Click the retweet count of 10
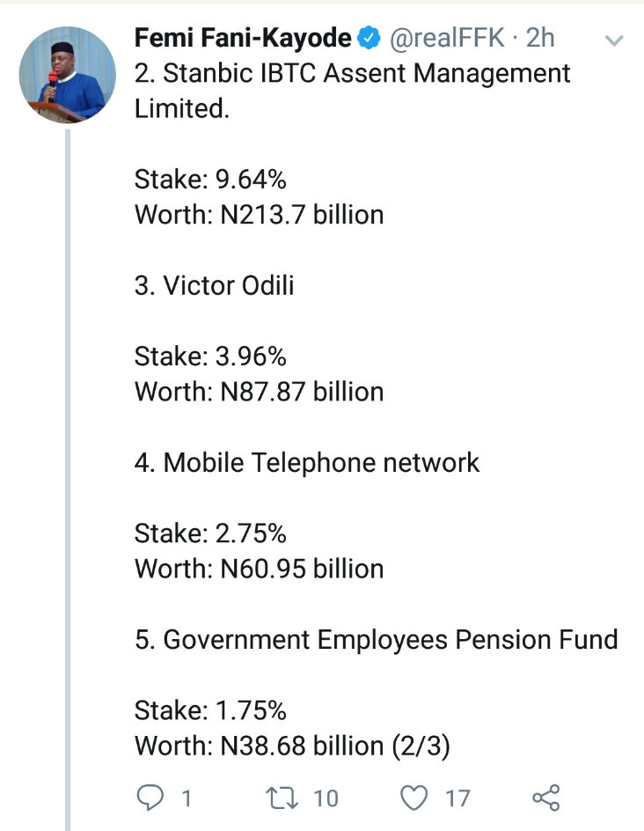This screenshot has height=831, width=644. click(326, 798)
